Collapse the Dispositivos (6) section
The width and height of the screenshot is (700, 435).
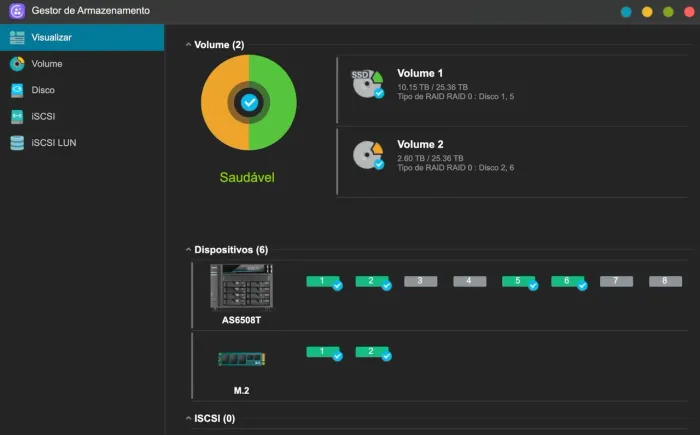click(x=188, y=249)
